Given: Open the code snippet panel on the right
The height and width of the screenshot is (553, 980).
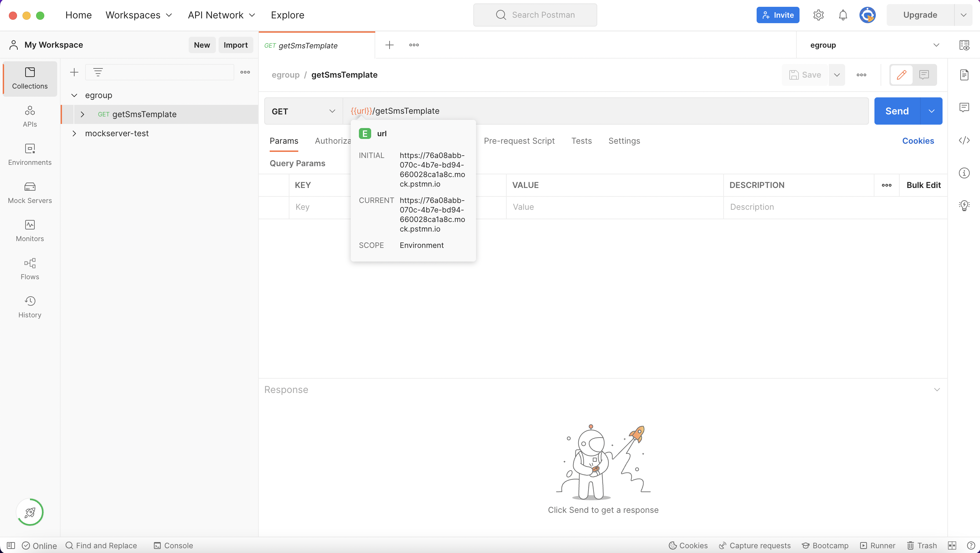Looking at the screenshot, I should tap(965, 140).
